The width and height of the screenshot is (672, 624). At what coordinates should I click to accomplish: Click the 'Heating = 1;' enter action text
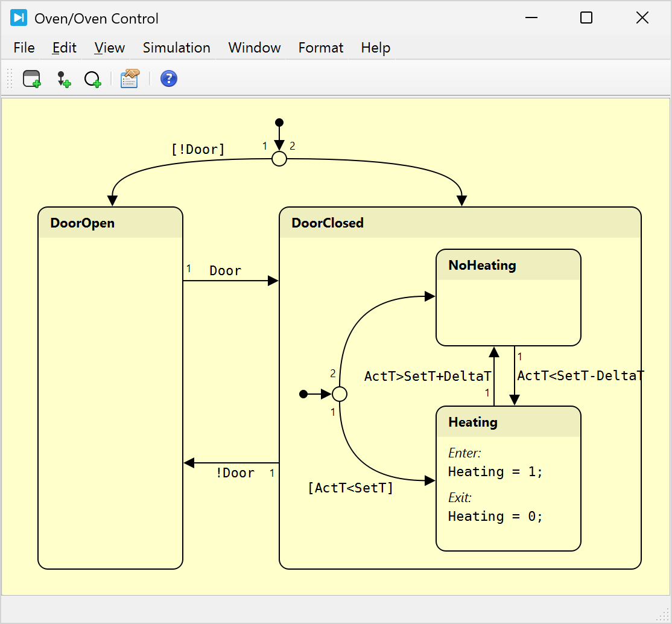tap(495, 471)
